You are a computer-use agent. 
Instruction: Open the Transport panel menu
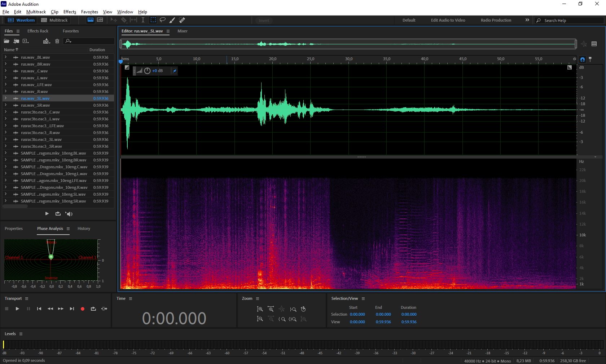tap(27, 299)
